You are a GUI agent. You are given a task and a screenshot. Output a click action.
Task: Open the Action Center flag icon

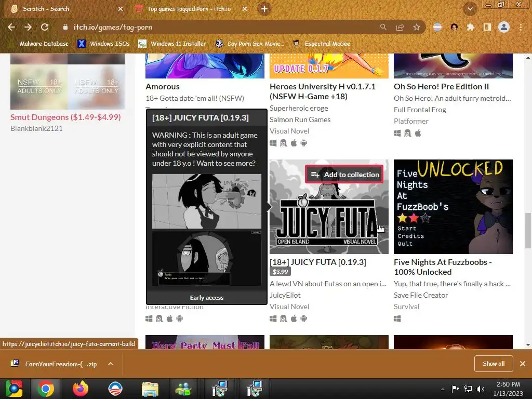pos(455,389)
